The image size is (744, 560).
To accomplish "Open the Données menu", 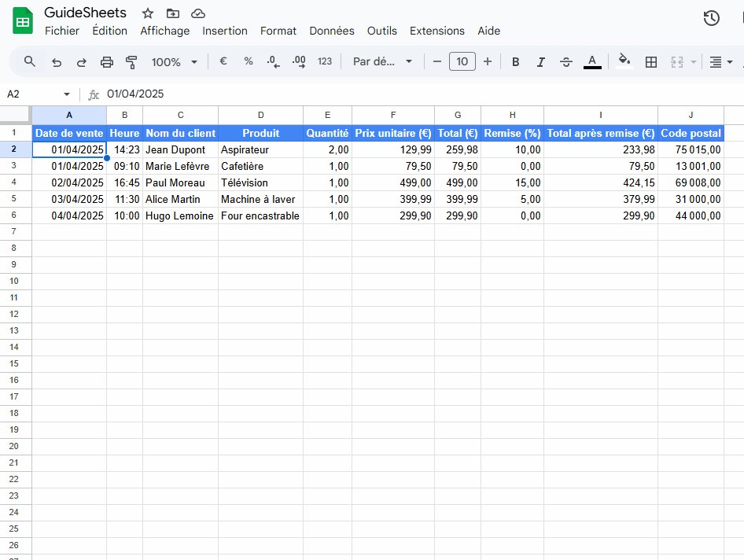I will pyautogui.click(x=331, y=31).
